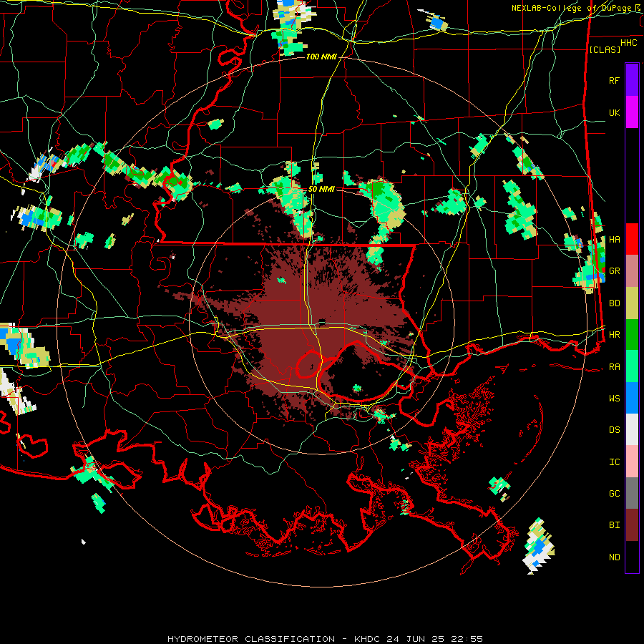The height and width of the screenshot is (644, 644).
Task: Click the IC legend label
Action: (x=615, y=462)
